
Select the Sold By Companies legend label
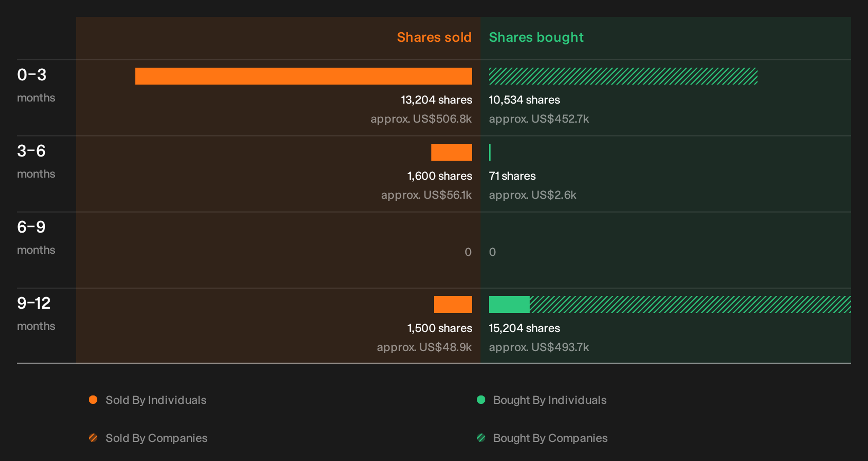coord(156,438)
